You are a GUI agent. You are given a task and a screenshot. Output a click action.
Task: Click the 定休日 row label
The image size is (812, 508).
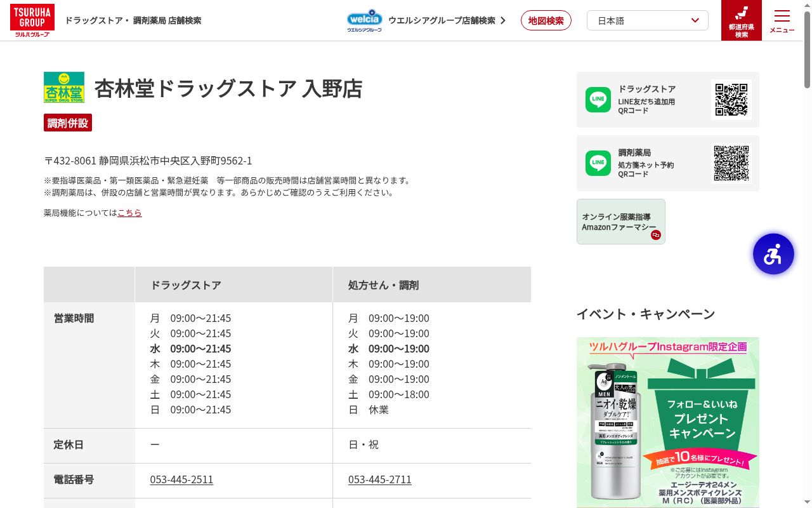pos(69,444)
